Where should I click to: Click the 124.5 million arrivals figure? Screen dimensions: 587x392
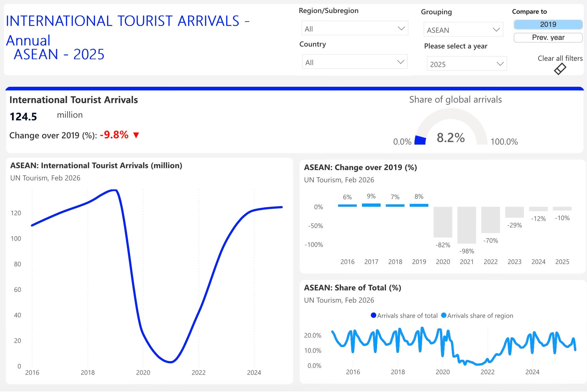(23, 117)
